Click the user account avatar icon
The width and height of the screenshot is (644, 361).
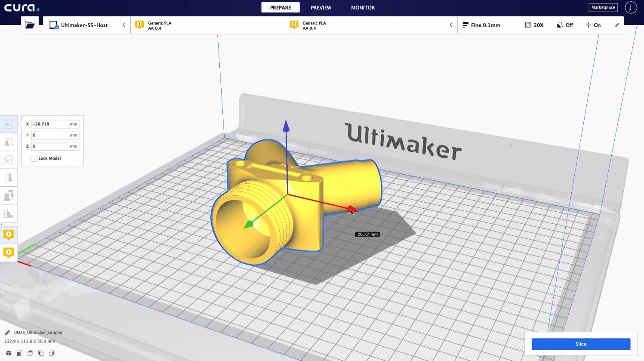[x=631, y=8]
